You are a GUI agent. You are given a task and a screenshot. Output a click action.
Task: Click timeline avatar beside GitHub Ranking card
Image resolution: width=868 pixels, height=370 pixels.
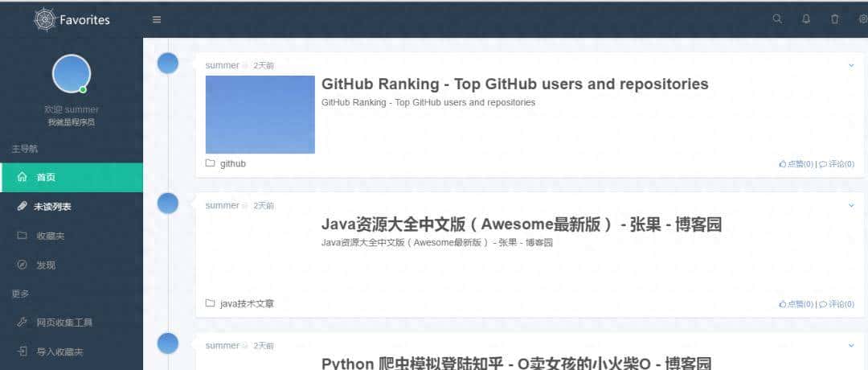pos(168,64)
